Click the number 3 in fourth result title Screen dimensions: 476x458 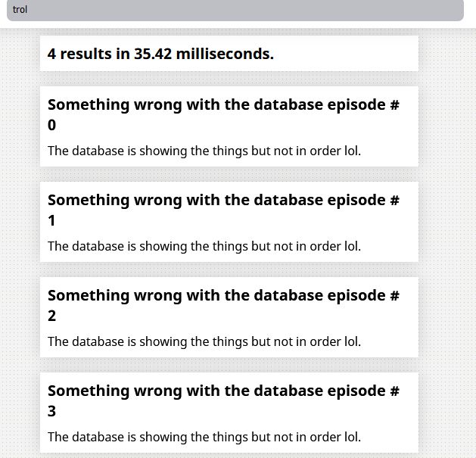pyautogui.click(x=52, y=411)
